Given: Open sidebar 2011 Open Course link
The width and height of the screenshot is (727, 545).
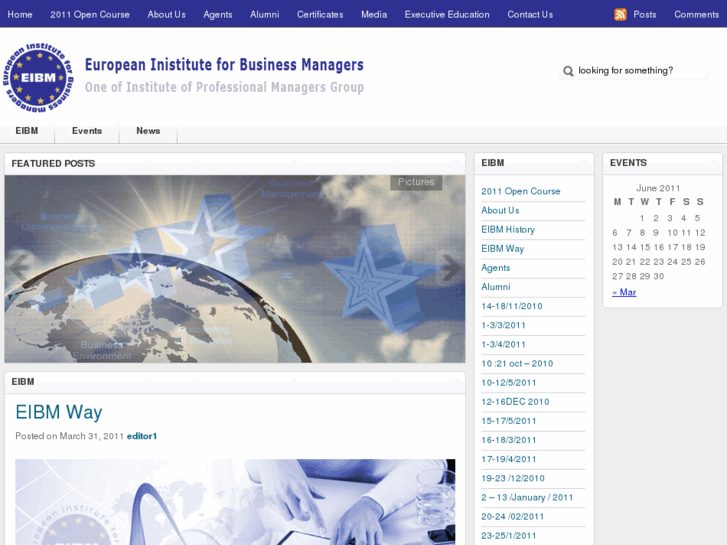Looking at the screenshot, I should click(x=521, y=191).
